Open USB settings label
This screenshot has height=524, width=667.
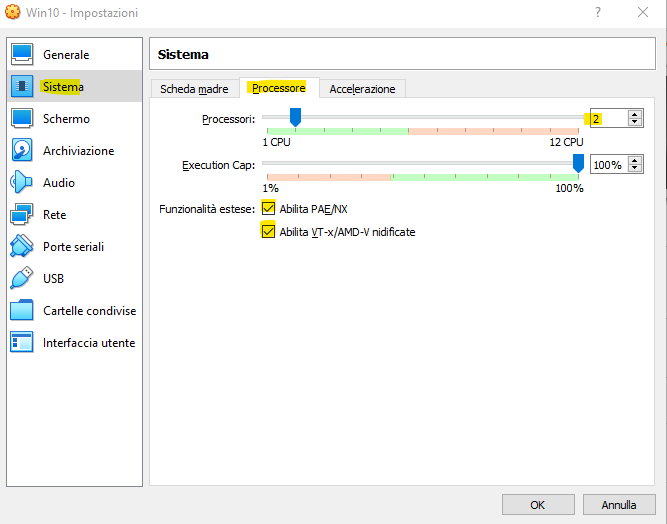[x=53, y=279]
